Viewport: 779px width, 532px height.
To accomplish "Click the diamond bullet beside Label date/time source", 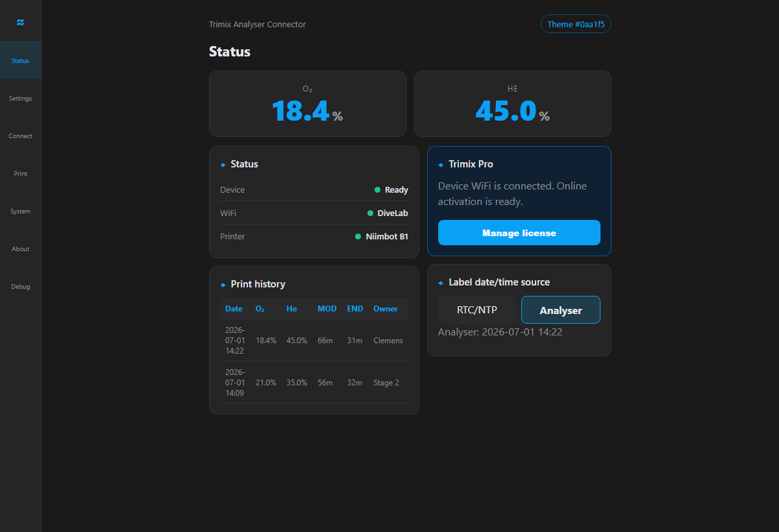I will click(441, 283).
